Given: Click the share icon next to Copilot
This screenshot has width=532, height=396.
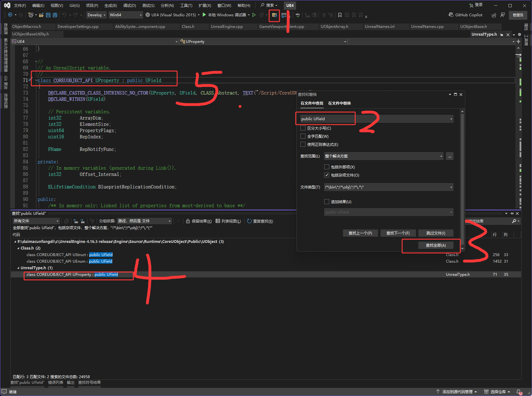Looking at the screenshot, I should point(494,15).
